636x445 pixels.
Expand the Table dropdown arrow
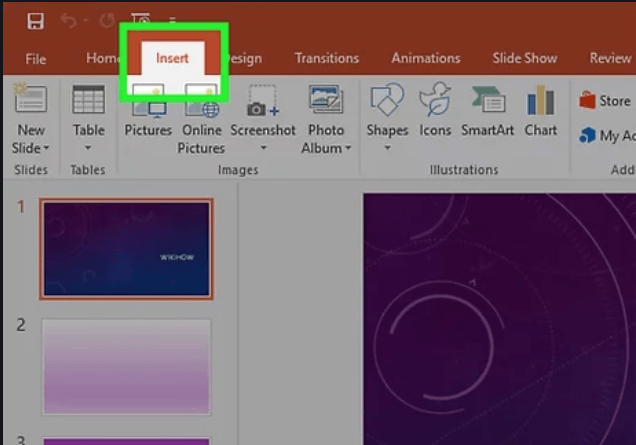pos(88,148)
